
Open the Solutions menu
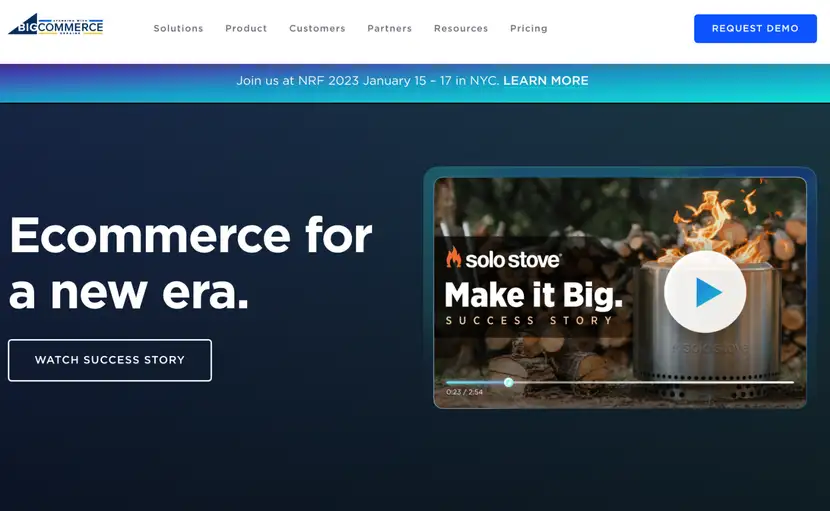[178, 29]
